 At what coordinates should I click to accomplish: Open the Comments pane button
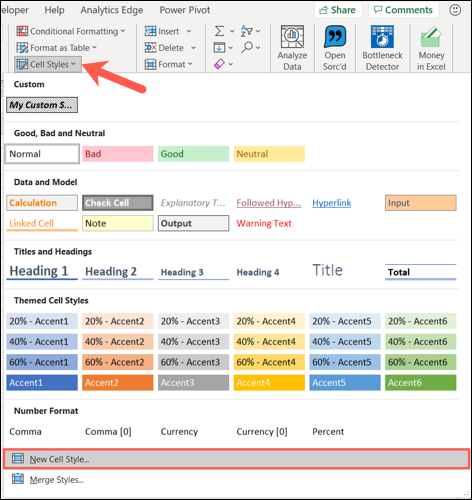403,10
